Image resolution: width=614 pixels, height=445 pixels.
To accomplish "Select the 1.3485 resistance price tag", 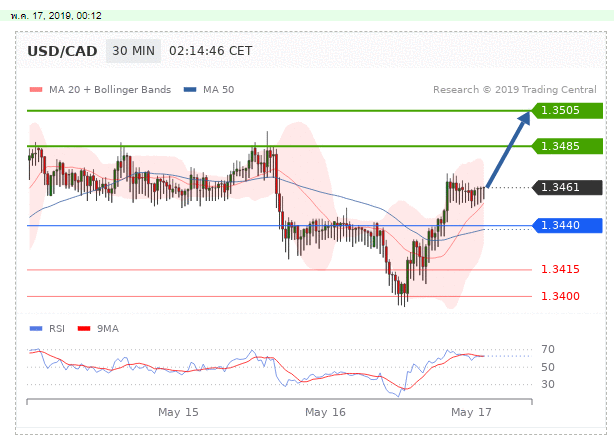I will (x=567, y=146).
